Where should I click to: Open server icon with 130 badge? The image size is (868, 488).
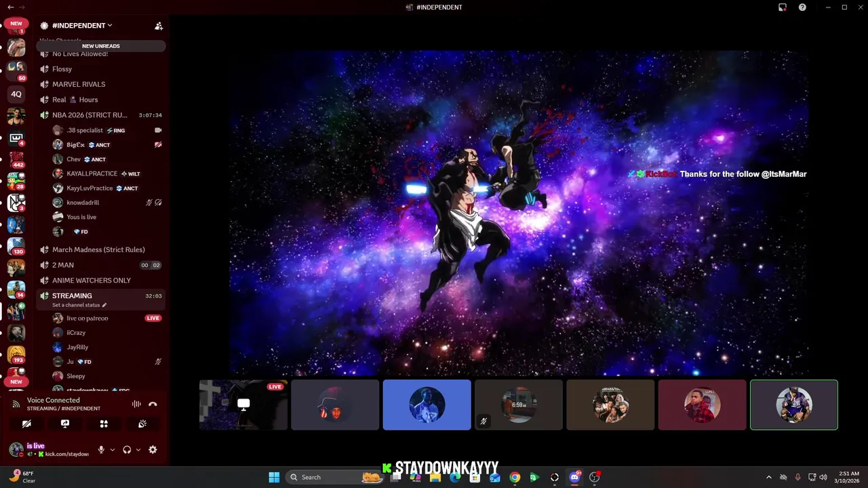[x=16, y=247]
